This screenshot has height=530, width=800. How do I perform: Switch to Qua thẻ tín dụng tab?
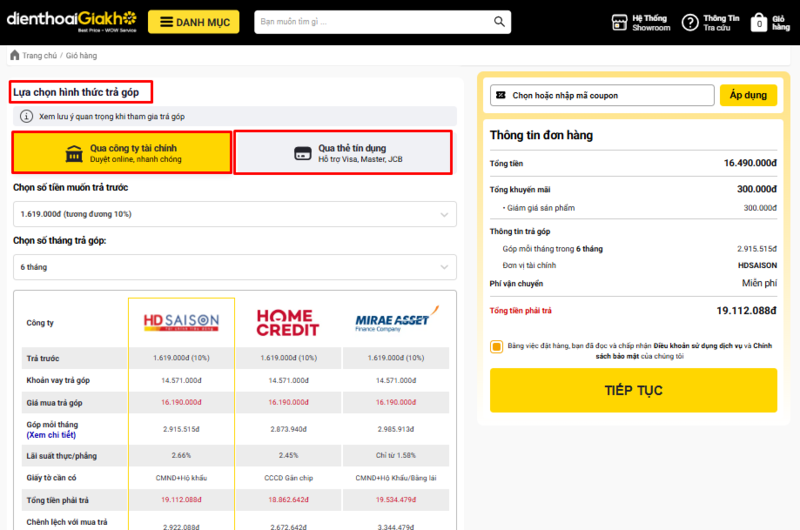coord(343,153)
